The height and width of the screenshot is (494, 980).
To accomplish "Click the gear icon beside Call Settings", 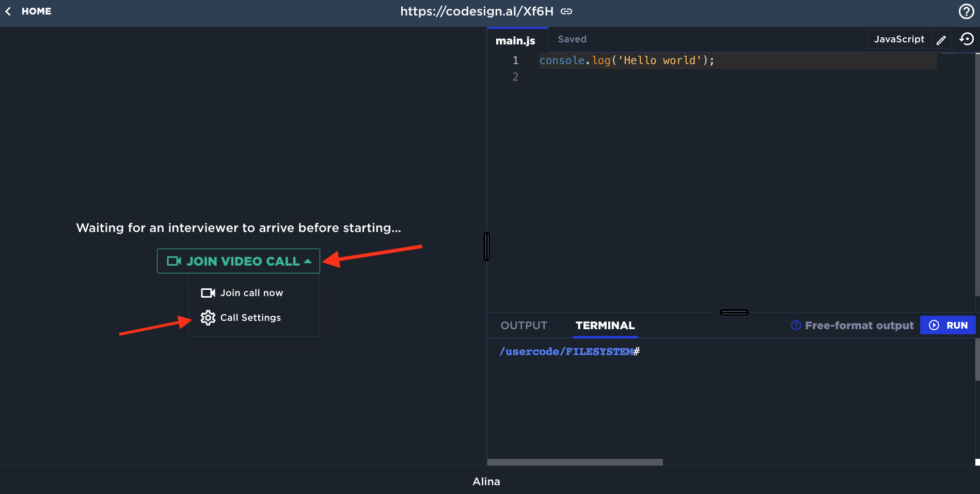I will 208,318.
